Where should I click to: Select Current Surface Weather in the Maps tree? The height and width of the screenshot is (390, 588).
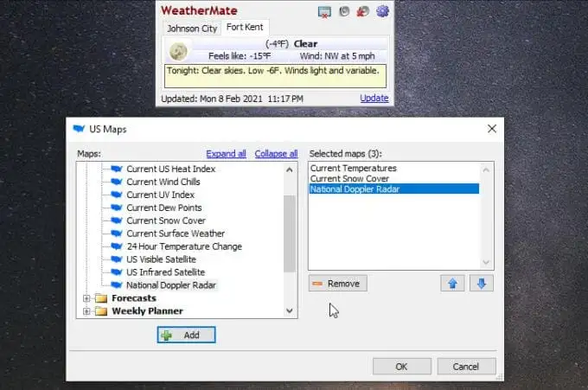point(176,233)
